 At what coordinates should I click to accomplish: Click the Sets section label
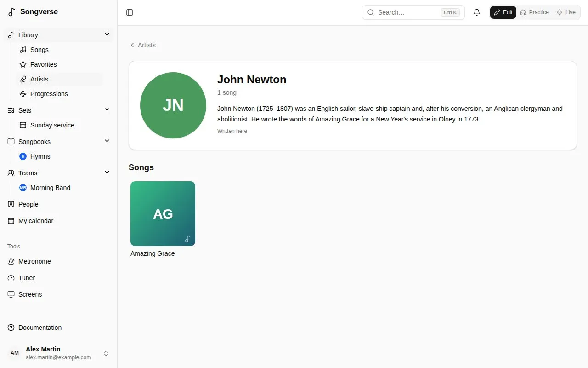tap(25, 110)
